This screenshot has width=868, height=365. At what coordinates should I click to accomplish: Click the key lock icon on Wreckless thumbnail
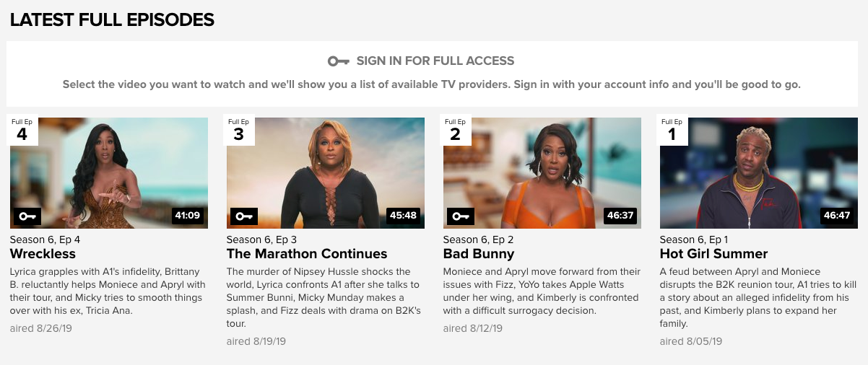[x=27, y=216]
